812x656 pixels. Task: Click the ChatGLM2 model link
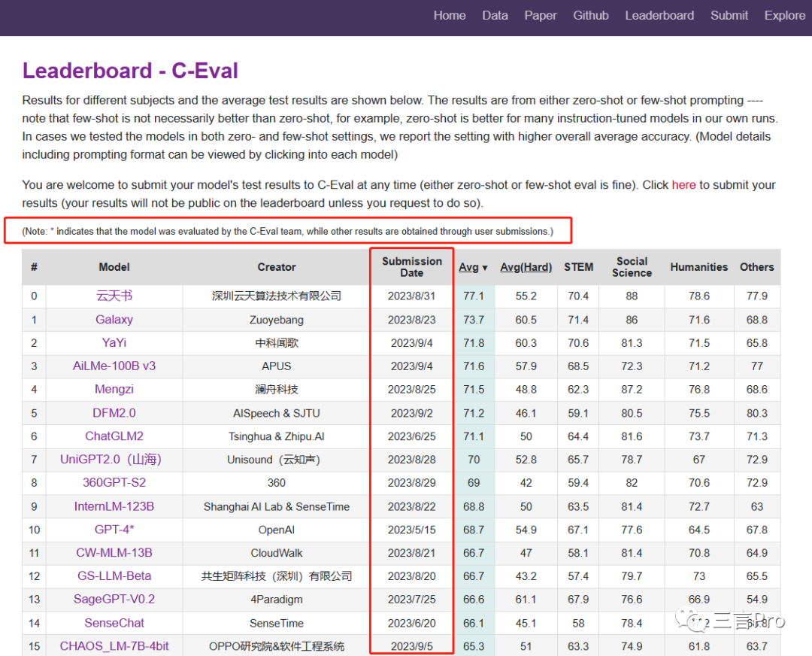[114, 436]
